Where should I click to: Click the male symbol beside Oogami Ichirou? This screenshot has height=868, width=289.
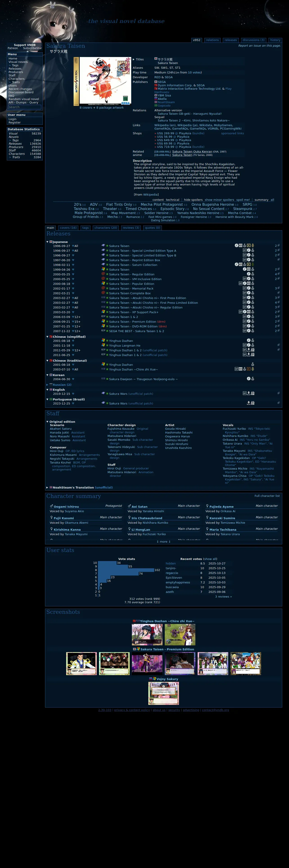pyautogui.click(x=52, y=506)
